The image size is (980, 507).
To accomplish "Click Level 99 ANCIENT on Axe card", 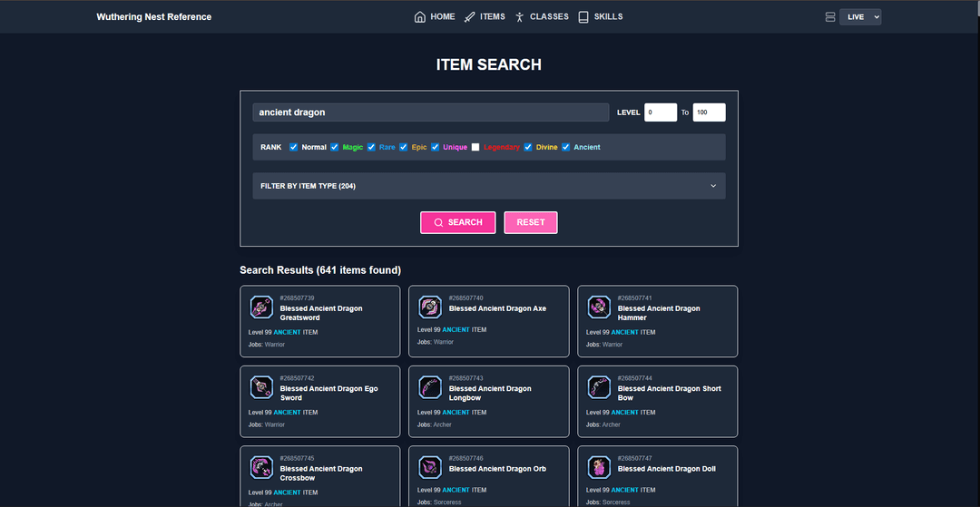I will pos(452,329).
